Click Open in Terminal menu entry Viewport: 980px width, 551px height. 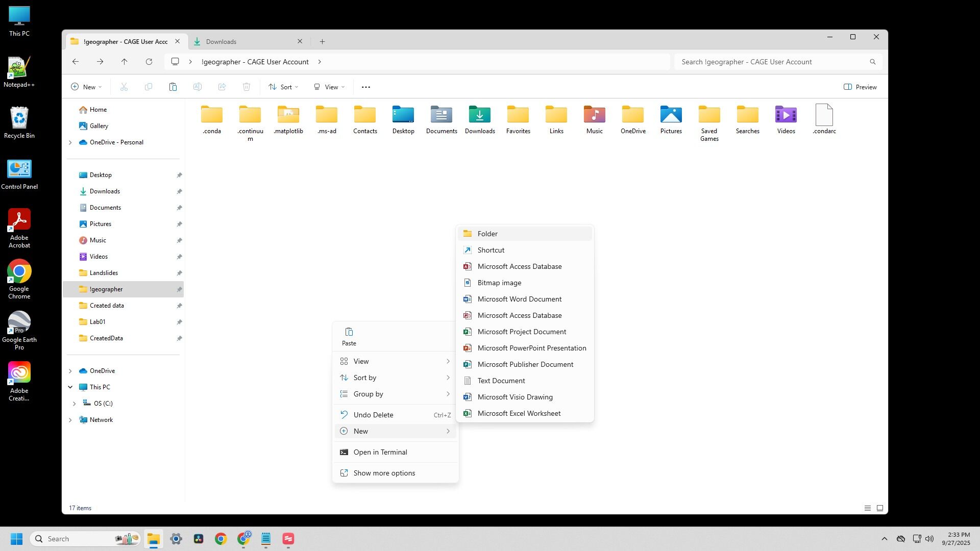click(x=380, y=452)
